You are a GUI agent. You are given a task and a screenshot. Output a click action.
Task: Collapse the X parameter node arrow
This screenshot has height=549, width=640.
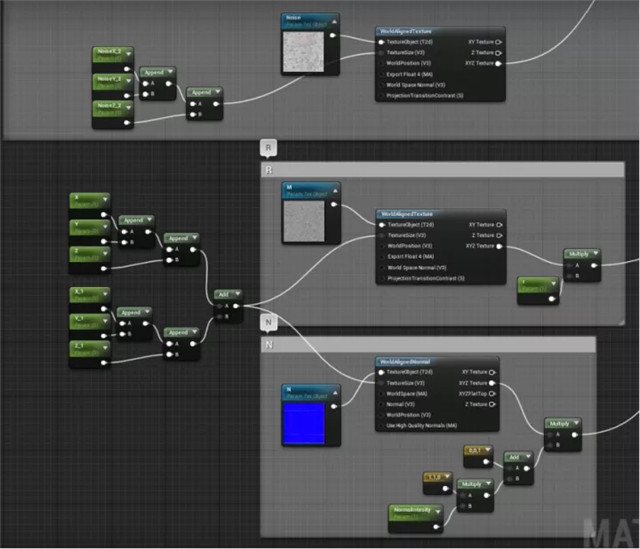click(x=105, y=199)
